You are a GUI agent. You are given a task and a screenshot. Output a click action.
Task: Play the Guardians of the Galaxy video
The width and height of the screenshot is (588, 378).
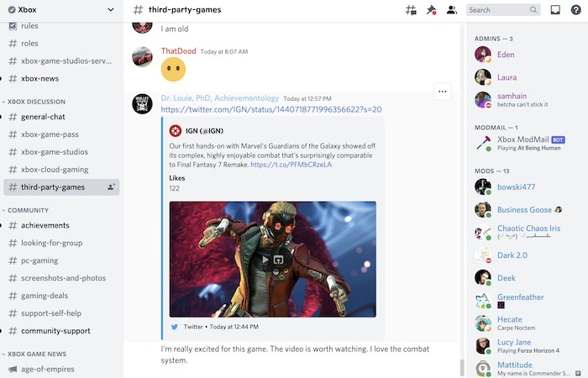pyautogui.click(x=265, y=259)
